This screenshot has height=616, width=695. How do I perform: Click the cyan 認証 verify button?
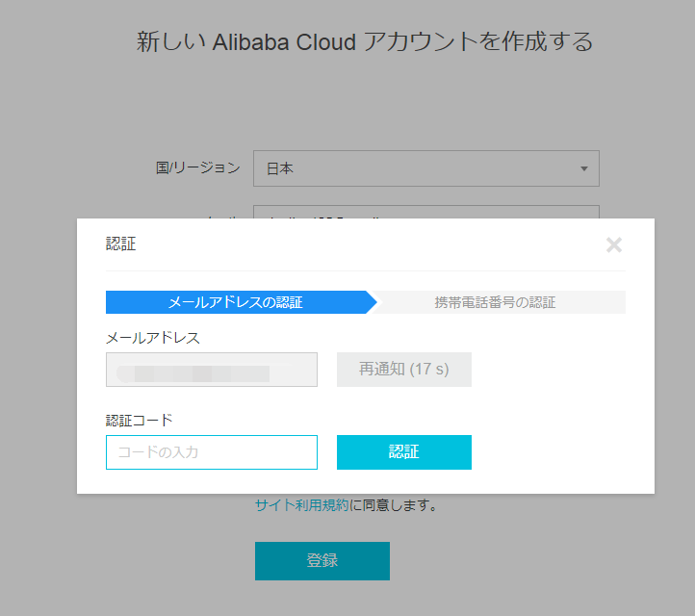(x=404, y=452)
